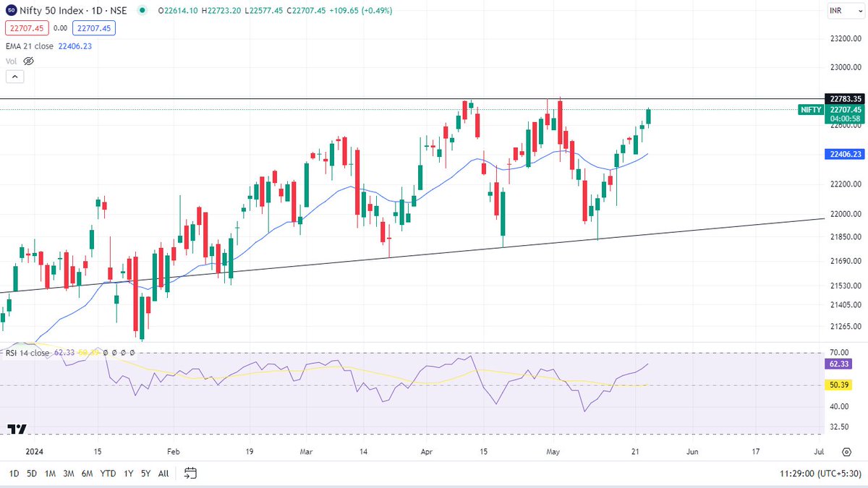Screen dimensions: 868x488
Task: Click the Nifty 50 circular logo icon
Action: click(11, 11)
